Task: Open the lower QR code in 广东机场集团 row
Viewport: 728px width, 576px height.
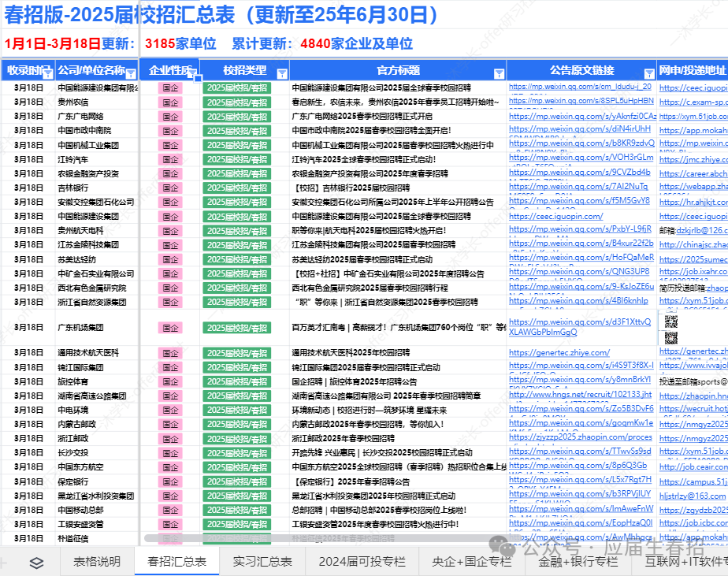Action: (x=671, y=338)
